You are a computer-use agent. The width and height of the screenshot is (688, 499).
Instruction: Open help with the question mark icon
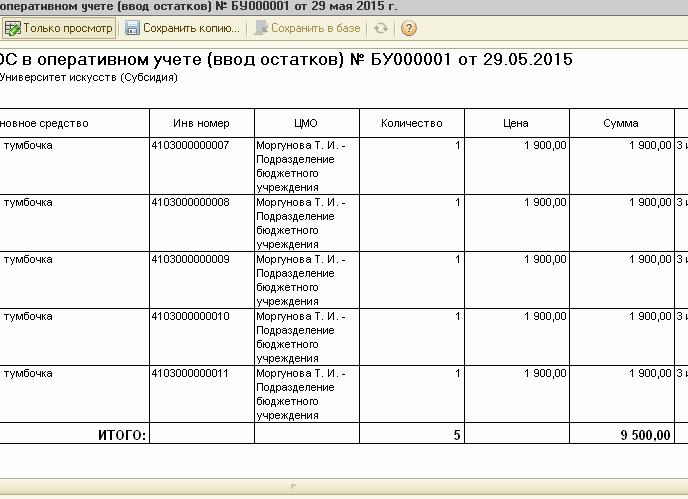click(408, 29)
